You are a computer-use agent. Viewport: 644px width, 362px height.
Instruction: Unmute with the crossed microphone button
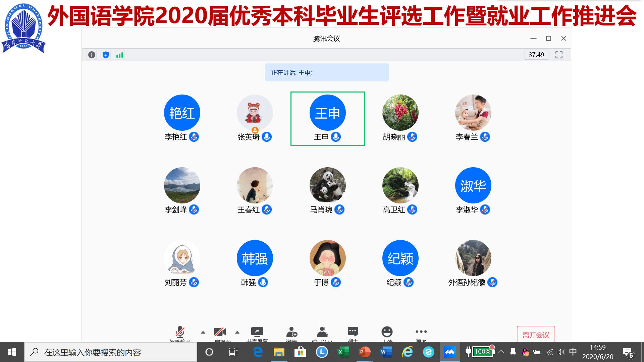tap(180, 332)
